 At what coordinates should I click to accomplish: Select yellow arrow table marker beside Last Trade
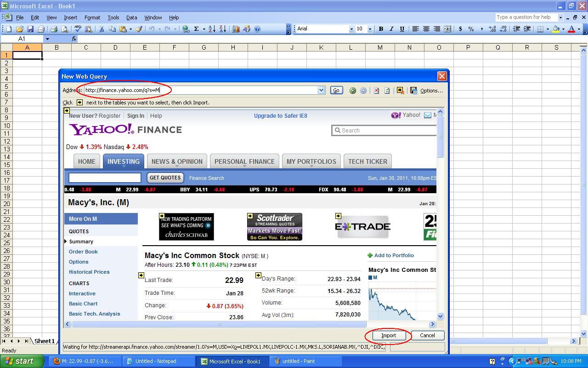(141, 275)
